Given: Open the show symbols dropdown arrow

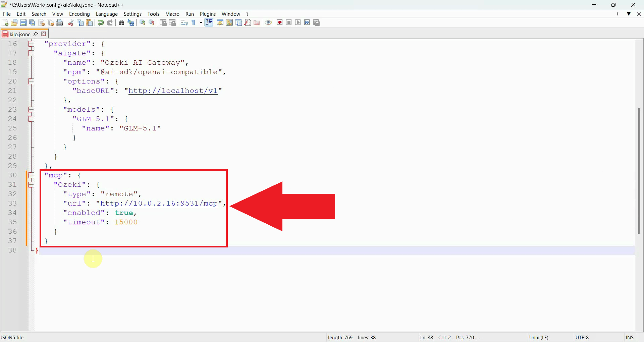Looking at the screenshot, I should (201, 22).
